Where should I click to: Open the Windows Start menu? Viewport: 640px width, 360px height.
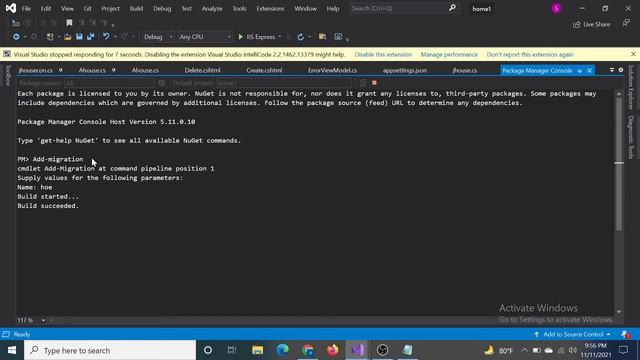[12, 350]
